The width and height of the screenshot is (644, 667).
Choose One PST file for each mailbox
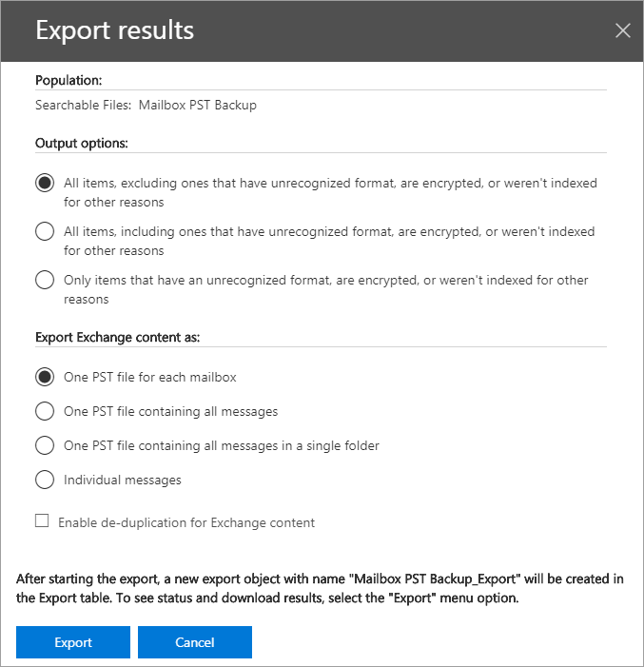click(x=44, y=377)
